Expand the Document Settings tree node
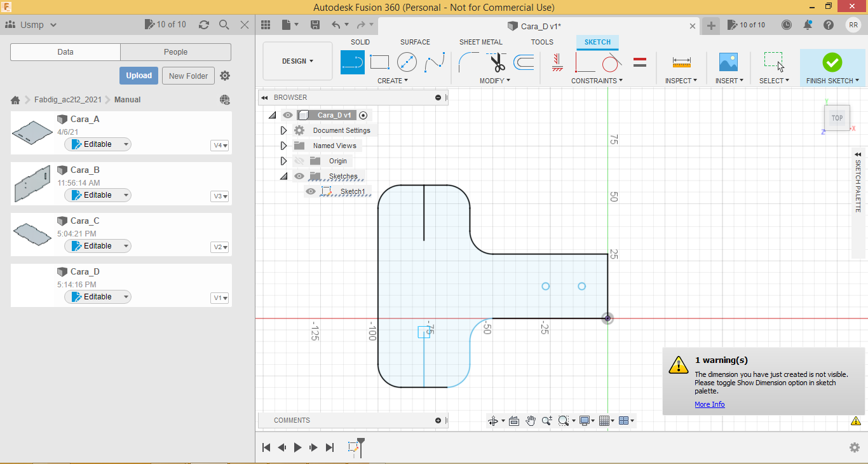Image resolution: width=868 pixels, height=464 pixels. (283, 130)
